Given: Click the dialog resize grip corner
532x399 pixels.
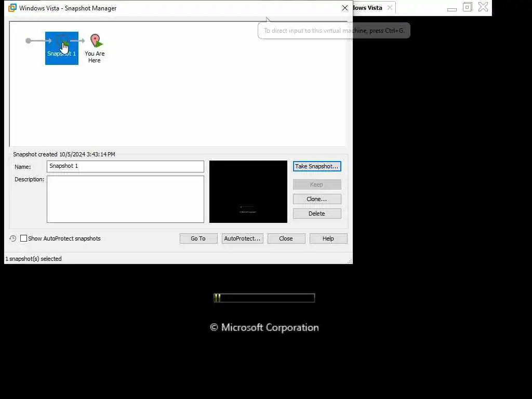Looking at the screenshot, I should click(350, 261).
